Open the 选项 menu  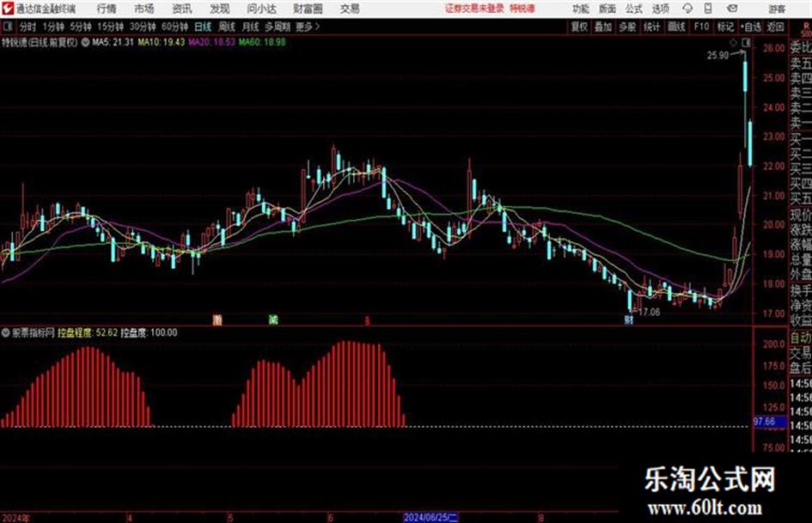(x=661, y=9)
